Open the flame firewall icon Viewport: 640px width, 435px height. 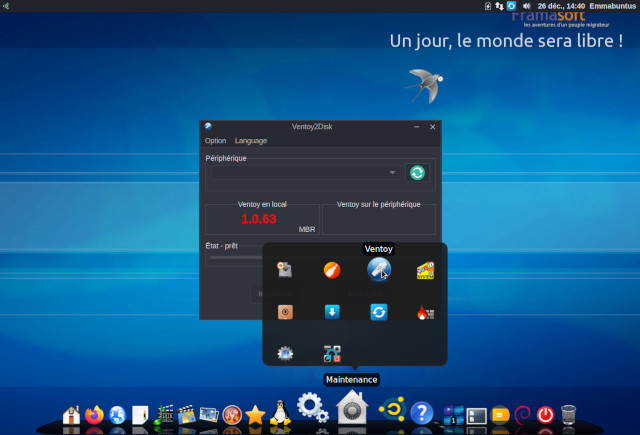tap(425, 313)
